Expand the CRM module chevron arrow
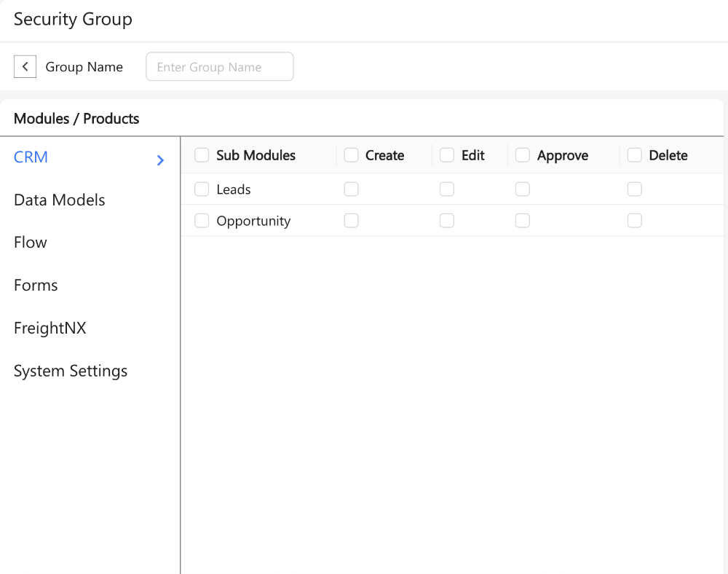The width and height of the screenshot is (728, 574). pos(161,160)
